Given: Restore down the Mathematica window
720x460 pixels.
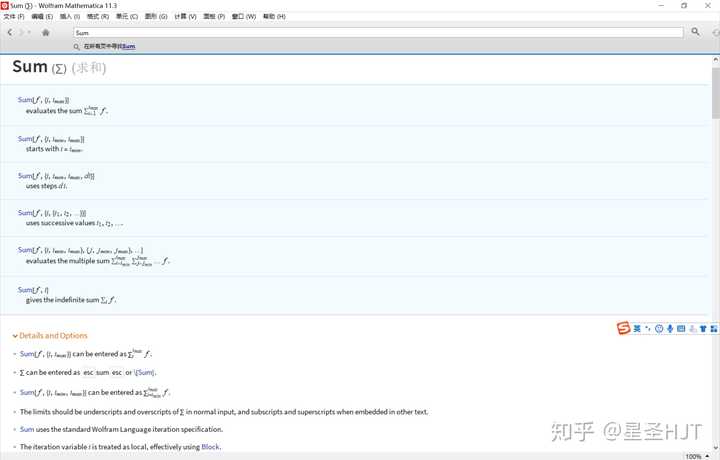Looking at the screenshot, I should (684, 6).
